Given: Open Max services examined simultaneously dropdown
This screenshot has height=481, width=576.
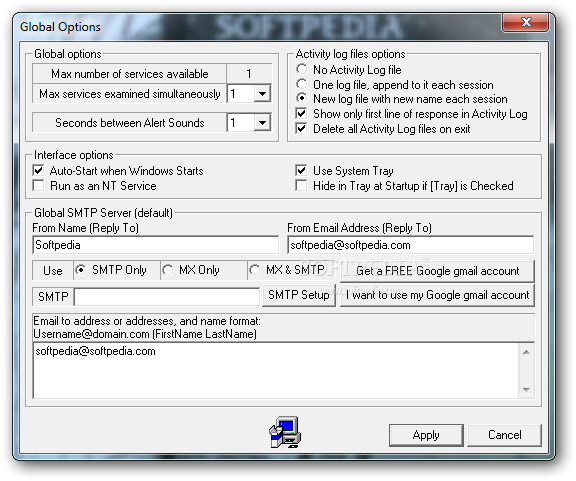Looking at the screenshot, I should tap(262, 94).
